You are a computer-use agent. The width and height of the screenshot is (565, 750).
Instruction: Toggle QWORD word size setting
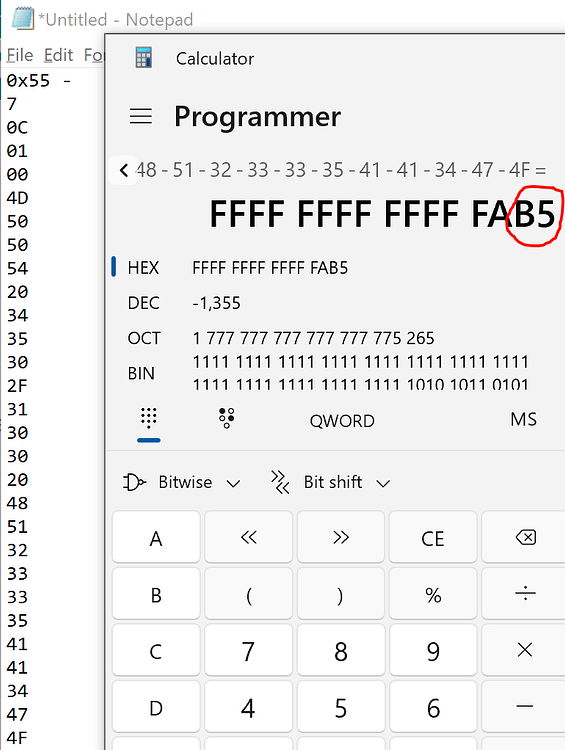click(342, 421)
